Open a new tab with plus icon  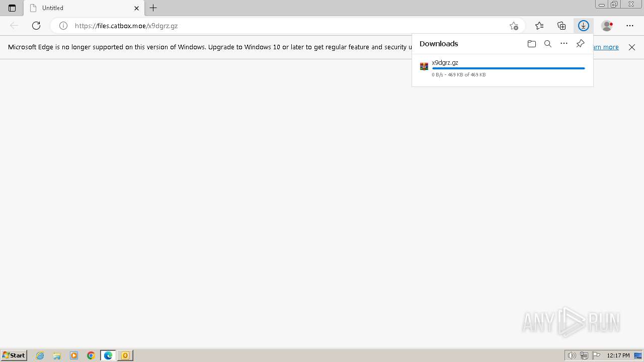(x=153, y=8)
